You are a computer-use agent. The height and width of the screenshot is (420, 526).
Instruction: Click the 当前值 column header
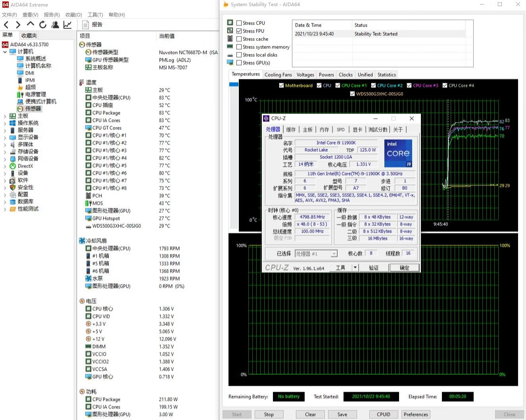tap(167, 36)
